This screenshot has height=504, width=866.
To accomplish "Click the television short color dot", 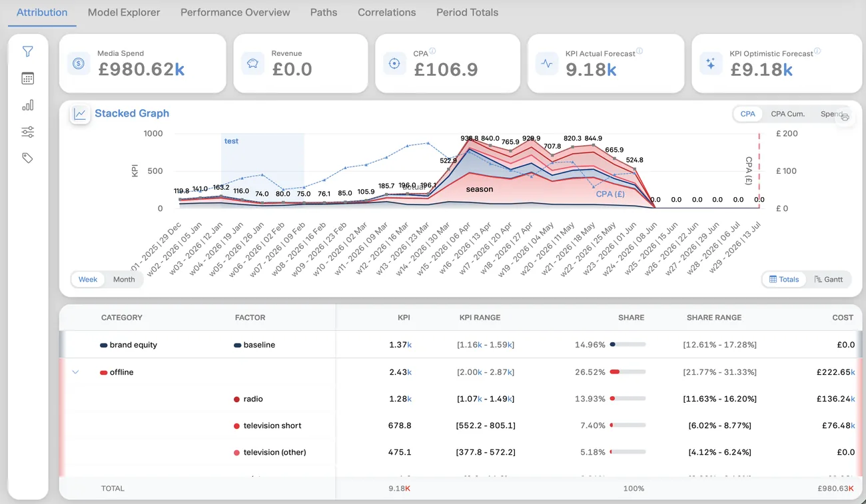I will pos(237,426).
